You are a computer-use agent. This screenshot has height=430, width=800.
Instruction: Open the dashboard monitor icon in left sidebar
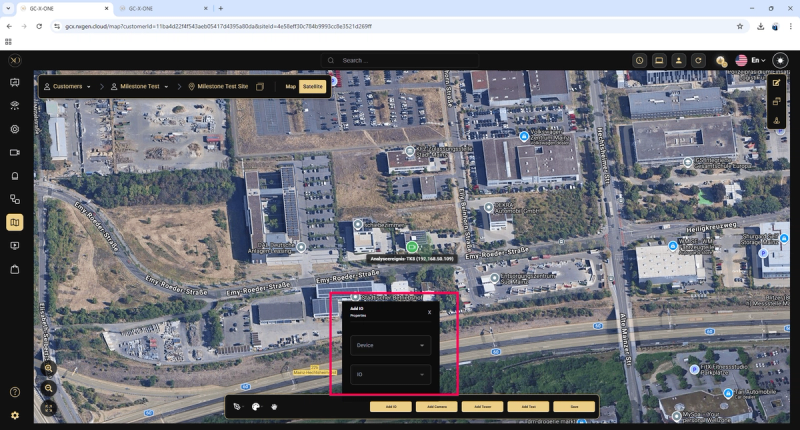click(15, 83)
